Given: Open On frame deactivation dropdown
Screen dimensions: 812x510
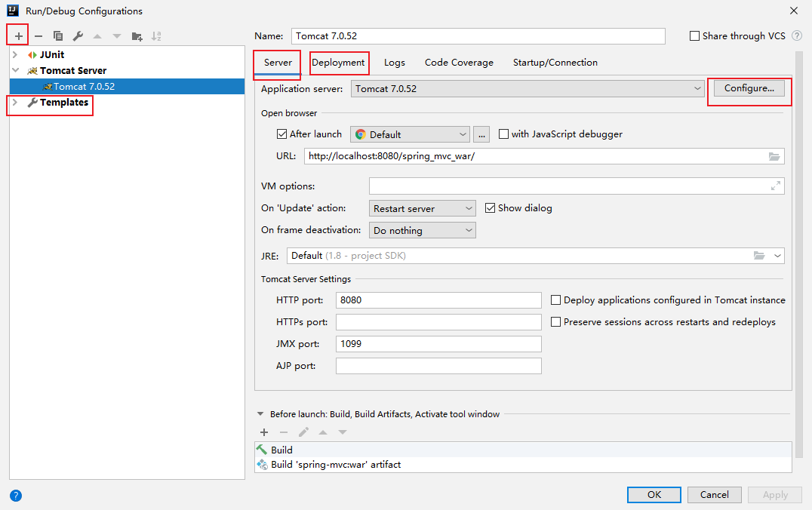Looking at the screenshot, I should click(x=423, y=230).
